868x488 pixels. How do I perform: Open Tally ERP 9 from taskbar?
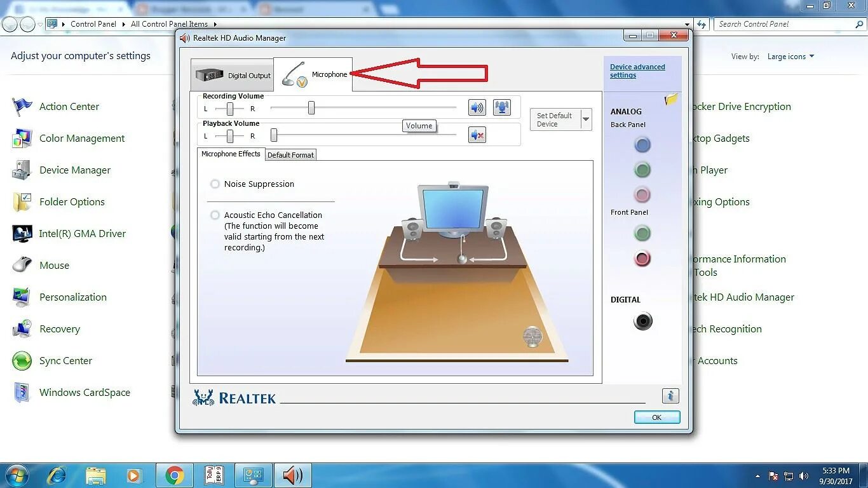[x=214, y=475]
